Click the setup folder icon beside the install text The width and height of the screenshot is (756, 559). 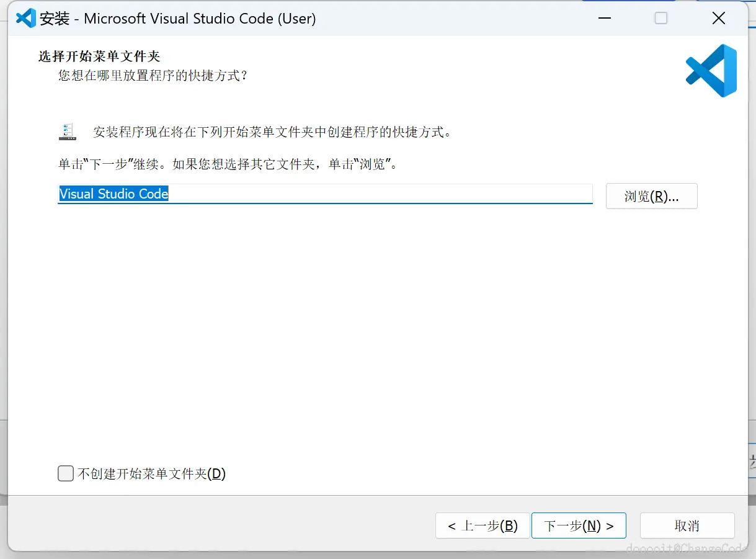68,132
